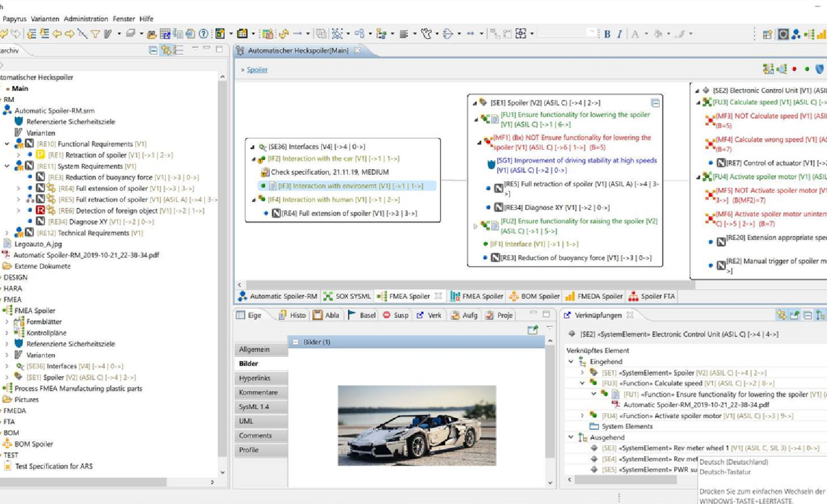Click the collapse all icon in archive panel
The height and width of the screenshot is (504, 827).
coord(153,50)
